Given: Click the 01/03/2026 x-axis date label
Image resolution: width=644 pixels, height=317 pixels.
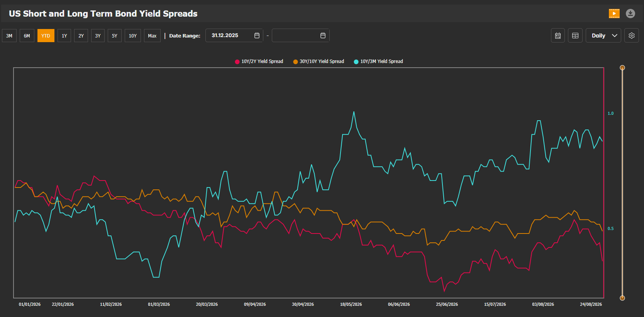Looking at the screenshot, I should (159, 305).
